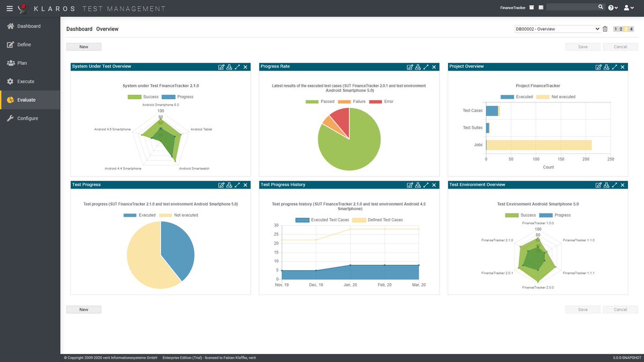Toggle Progress legend in System Under Test chart

[178, 97]
